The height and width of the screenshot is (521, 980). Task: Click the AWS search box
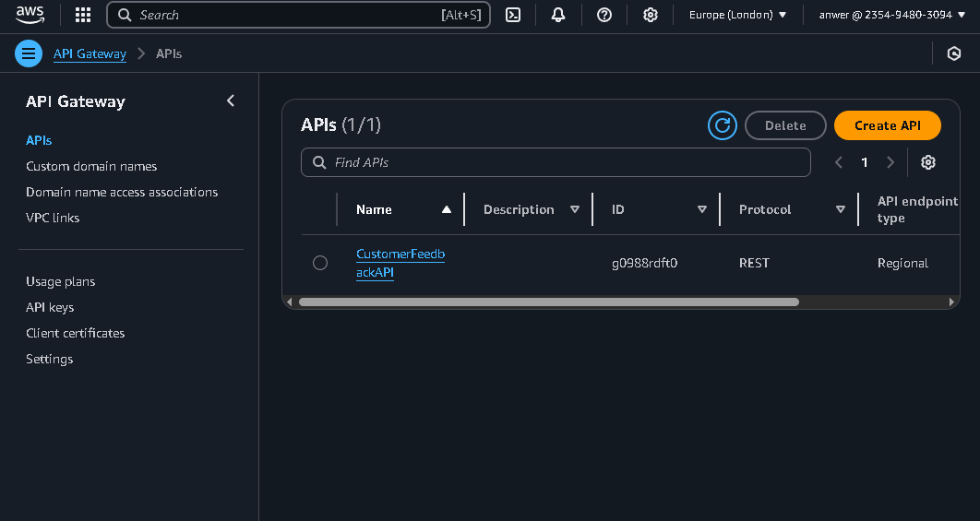pyautogui.click(x=299, y=15)
